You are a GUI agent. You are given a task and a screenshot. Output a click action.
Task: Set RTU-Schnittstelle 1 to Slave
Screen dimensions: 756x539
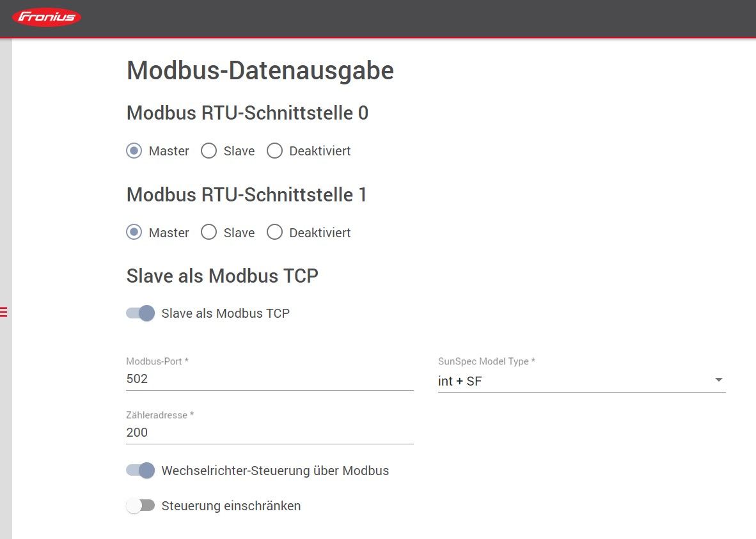(209, 233)
